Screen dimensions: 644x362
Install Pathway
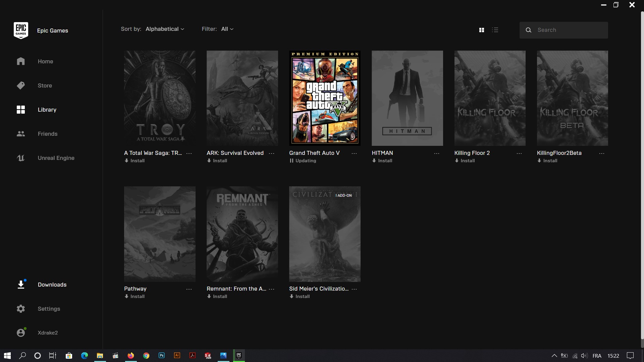coord(135,296)
